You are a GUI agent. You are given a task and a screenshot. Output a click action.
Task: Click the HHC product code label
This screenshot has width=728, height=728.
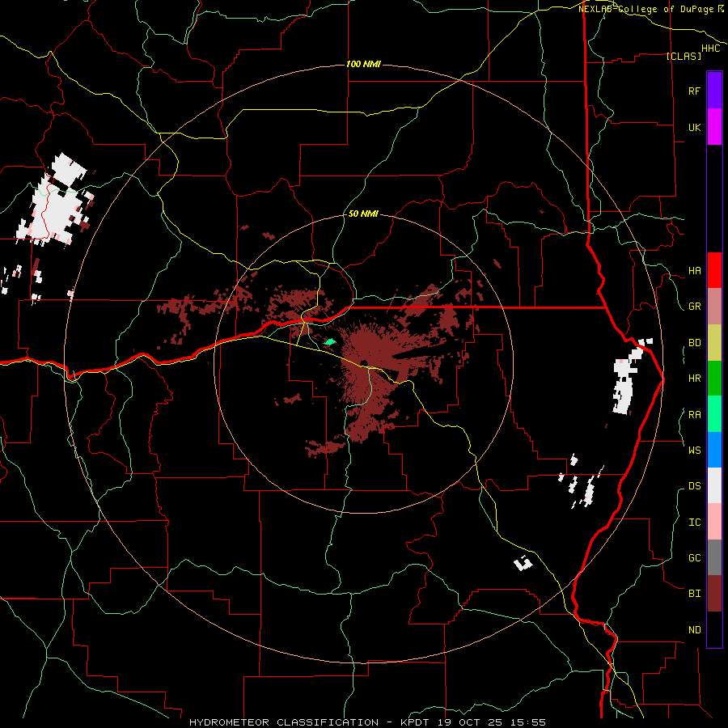coord(710,49)
